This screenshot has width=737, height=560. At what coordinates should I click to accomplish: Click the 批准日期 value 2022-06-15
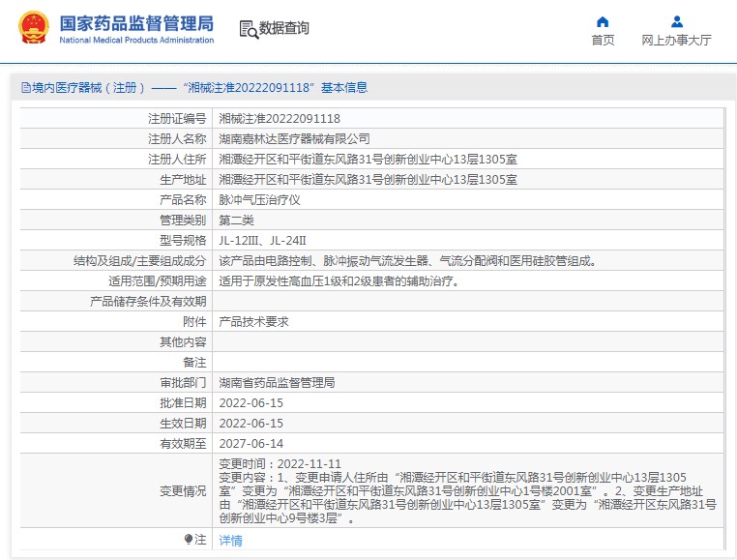[251, 403]
